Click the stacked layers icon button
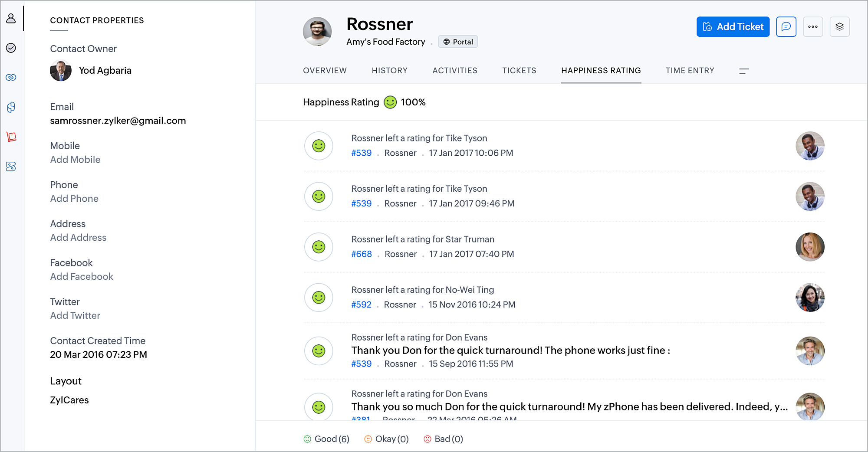The height and width of the screenshot is (452, 868). (840, 27)
